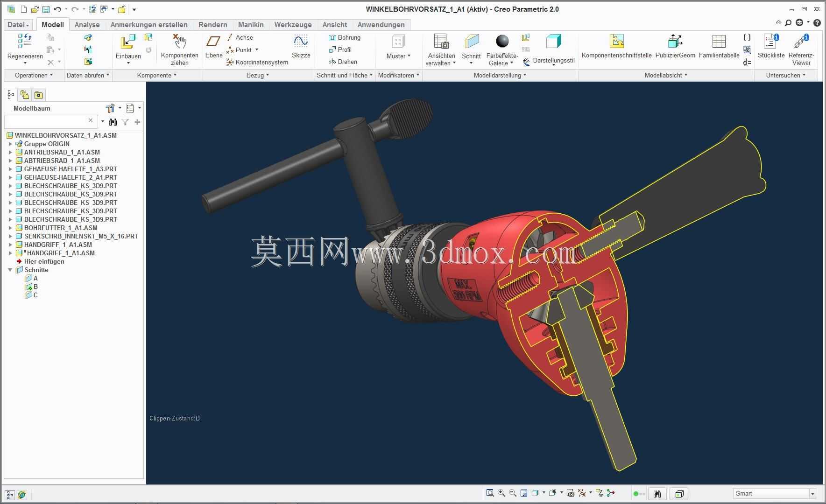
Task: Switch to the Rendern tab
Action: (212, 24)
